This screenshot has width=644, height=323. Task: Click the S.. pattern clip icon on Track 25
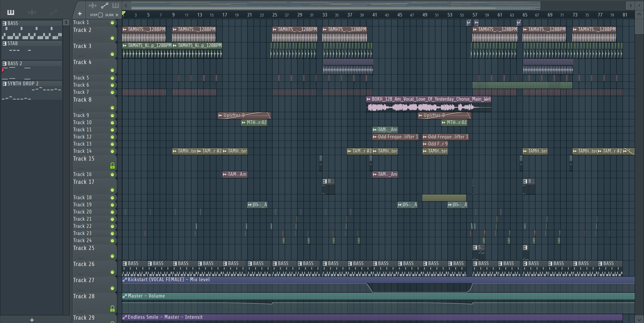click(475, 247)
